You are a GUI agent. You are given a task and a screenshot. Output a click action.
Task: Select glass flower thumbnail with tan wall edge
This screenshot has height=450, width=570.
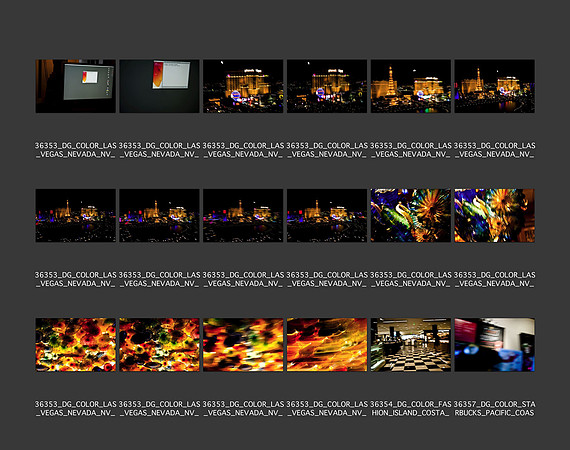click(494, 216)
